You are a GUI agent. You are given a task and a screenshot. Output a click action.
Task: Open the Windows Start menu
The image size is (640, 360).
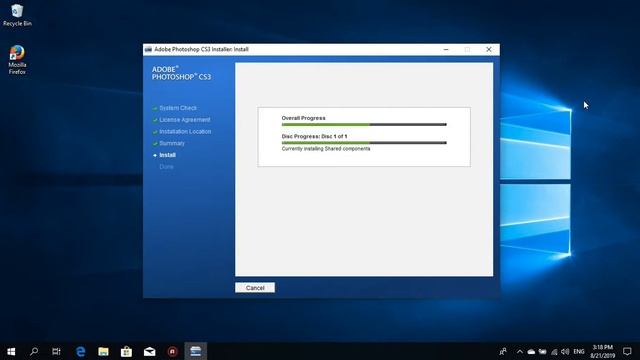(11, 351)
